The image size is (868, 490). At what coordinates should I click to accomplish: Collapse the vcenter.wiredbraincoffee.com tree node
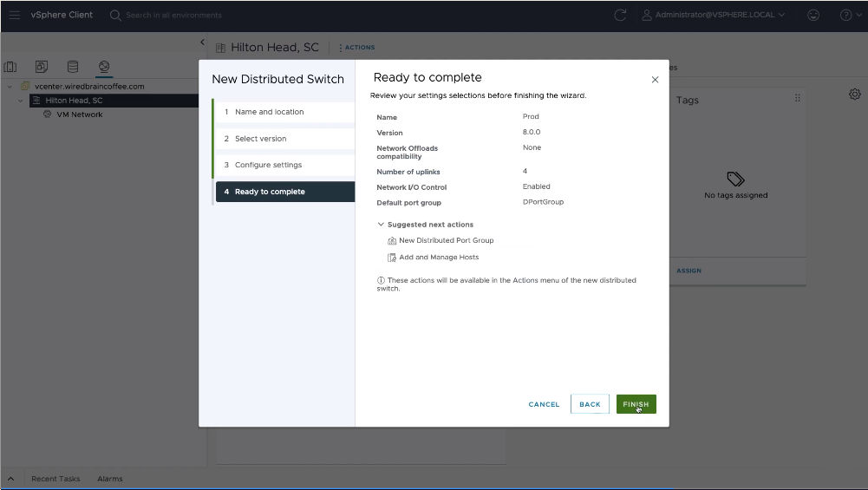tap(9, 87)
